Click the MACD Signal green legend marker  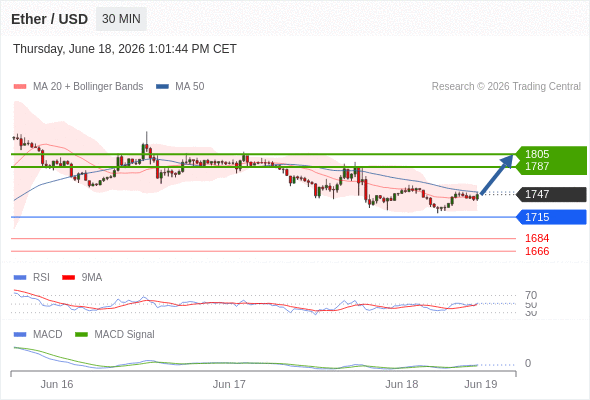[x=81, y=334]
